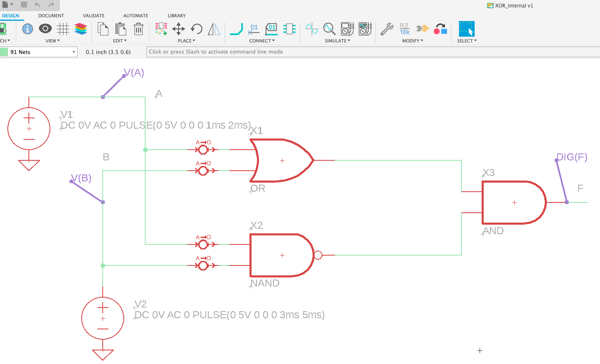This screenshot has height=364, width=600.
Task: Toggle layer visibility with the eye icon
Action: [x=45, y=29]
